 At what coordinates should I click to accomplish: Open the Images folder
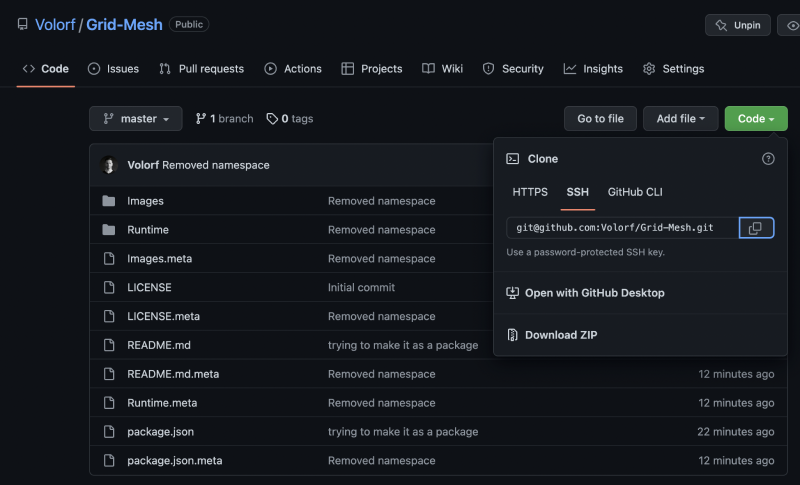(x=145, y=201)
